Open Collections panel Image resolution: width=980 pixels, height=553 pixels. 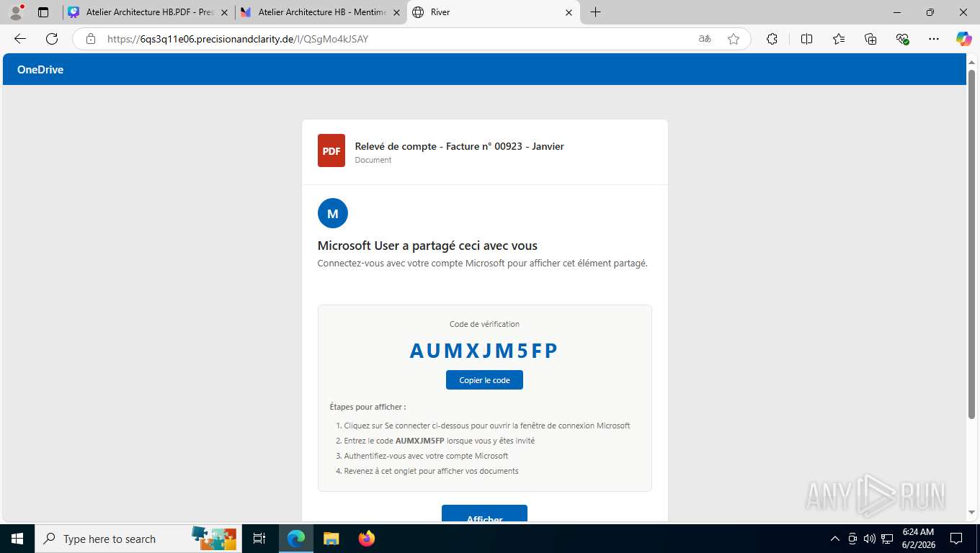click(x=870, y=39)
